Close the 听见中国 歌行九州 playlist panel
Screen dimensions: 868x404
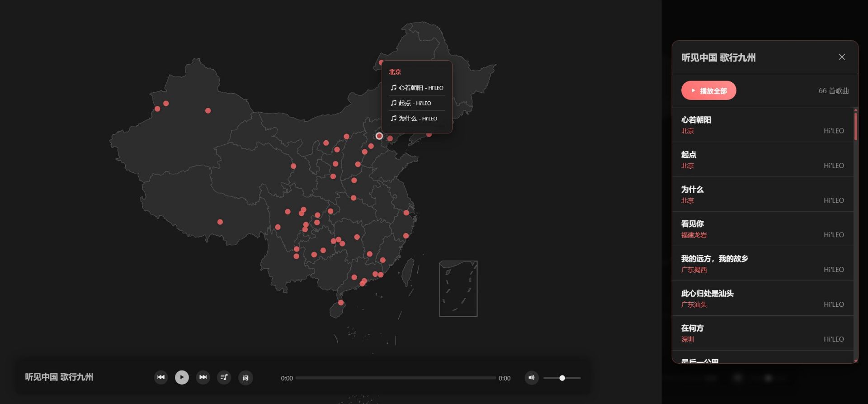(841, 57)
